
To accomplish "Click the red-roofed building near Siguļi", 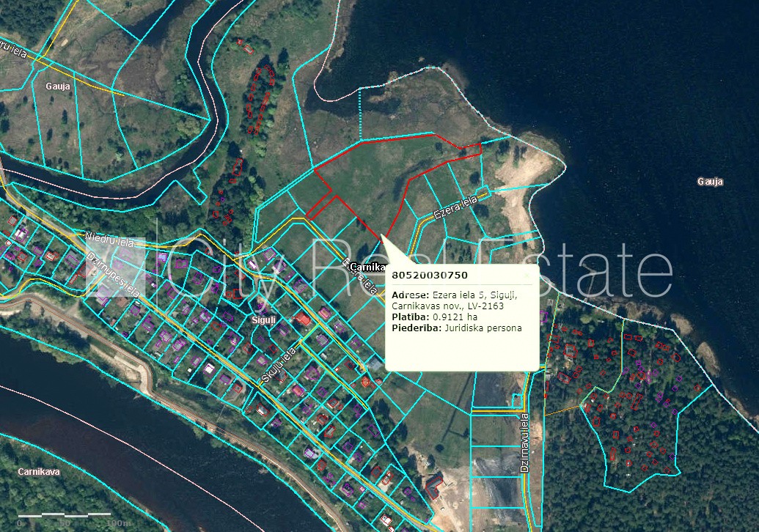I will point(302,319).
